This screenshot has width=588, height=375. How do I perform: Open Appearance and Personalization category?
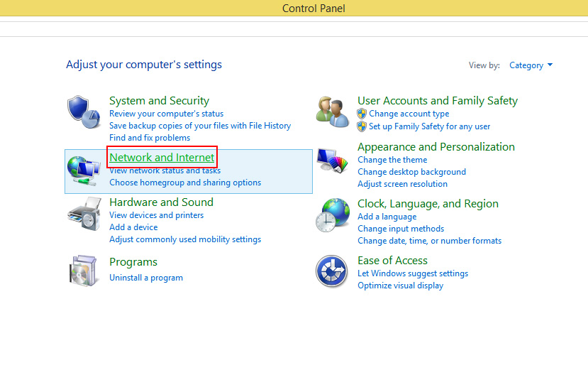pos(436,147)
